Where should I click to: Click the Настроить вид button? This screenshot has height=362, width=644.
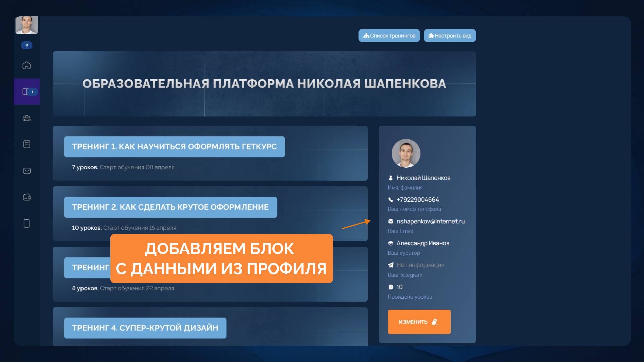pos(449,36)
